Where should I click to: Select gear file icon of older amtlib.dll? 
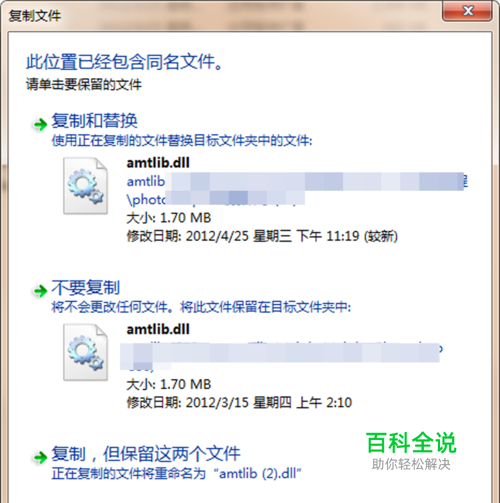pyautogui.click(x=85, y=352)
